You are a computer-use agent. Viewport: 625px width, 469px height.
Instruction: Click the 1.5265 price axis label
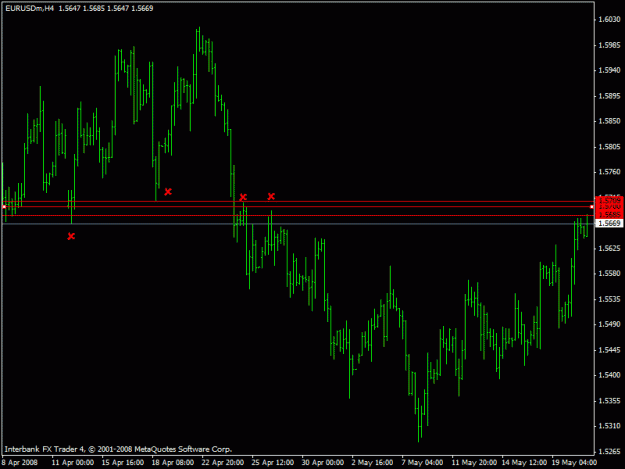pyautogui.click(x=609, y=452)
